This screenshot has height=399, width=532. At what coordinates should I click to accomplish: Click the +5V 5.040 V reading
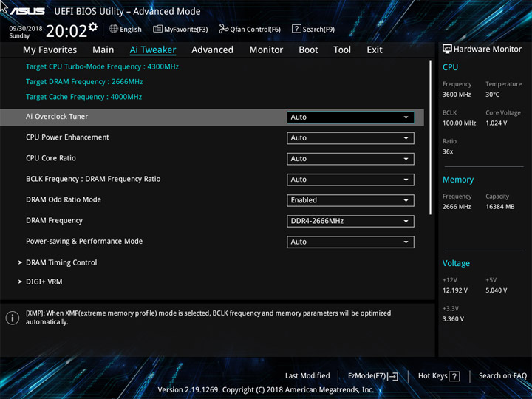tap(497, 290)
